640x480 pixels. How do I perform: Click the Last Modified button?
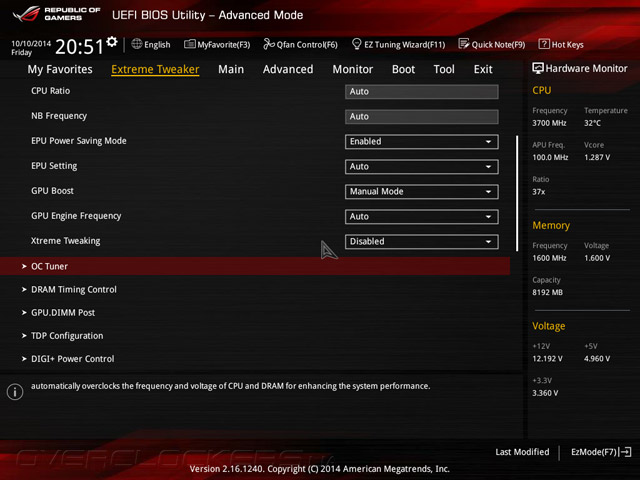[x=522, y=452]
